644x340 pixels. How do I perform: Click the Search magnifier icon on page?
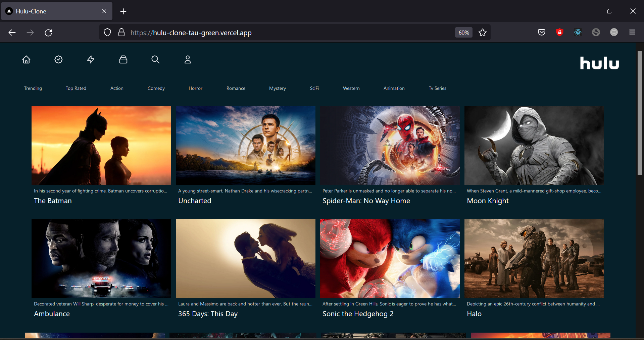point(155,60)
